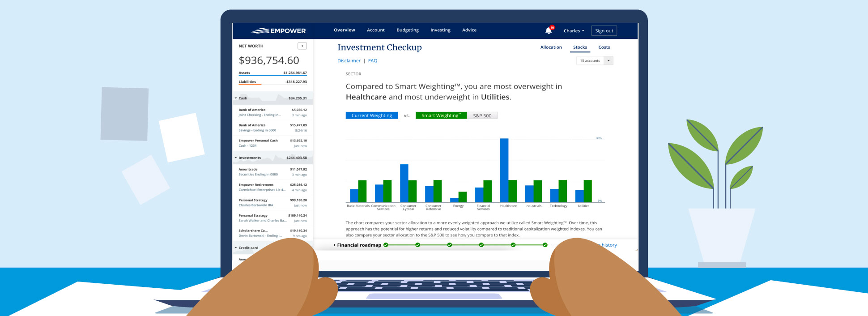Image resolution: width=868 pixels, height=316 pixels.
Task: Click the Empower logo
Action: click(278, 31)
